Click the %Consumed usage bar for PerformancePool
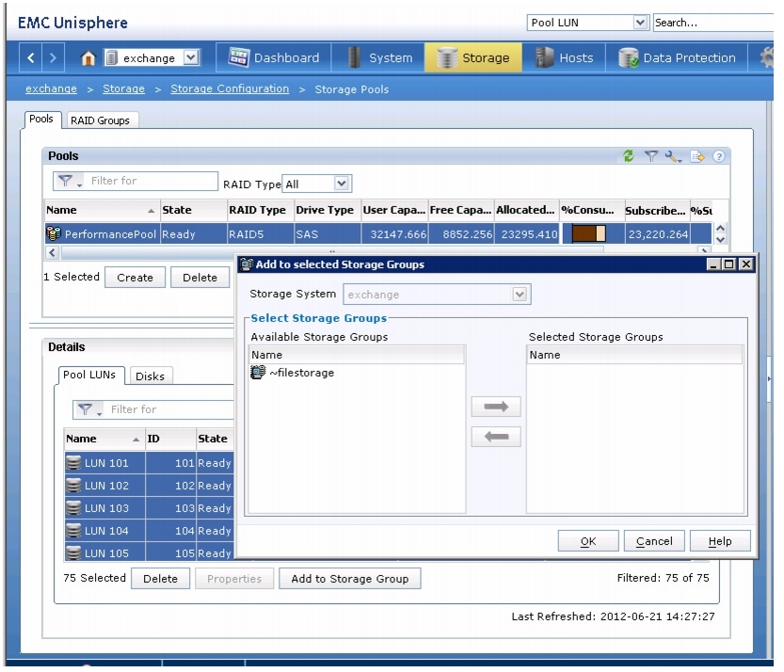784x672 pixels. 588,233
